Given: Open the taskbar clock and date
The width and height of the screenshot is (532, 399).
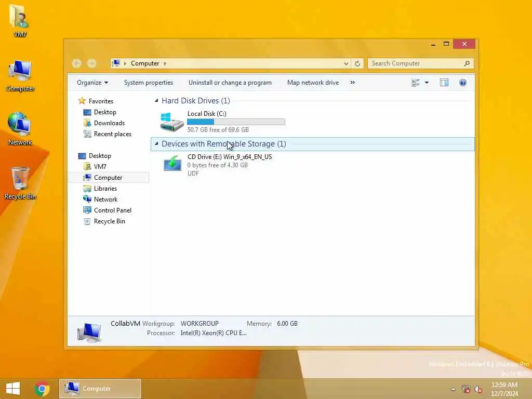Looking at the screenshot, I should tap(504, 389).
